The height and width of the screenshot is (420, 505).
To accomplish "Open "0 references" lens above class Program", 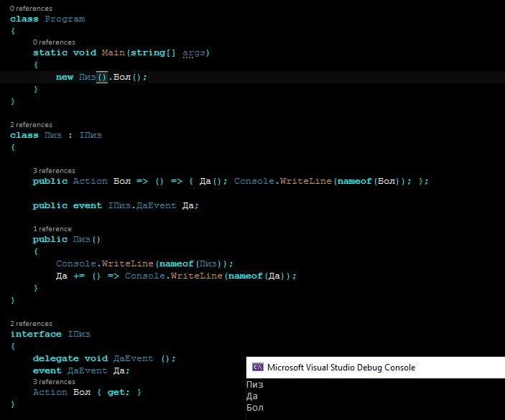I will (31, 9).
